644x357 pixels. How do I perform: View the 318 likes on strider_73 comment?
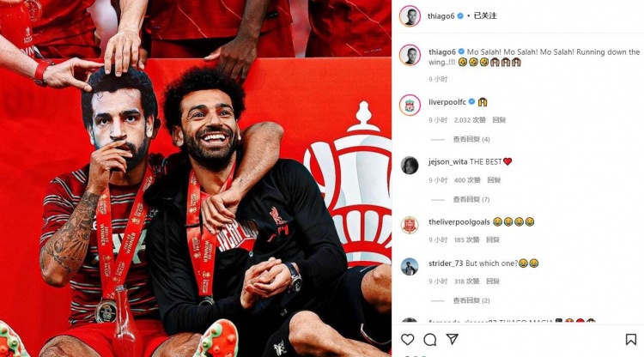click(x=466, y=281)
